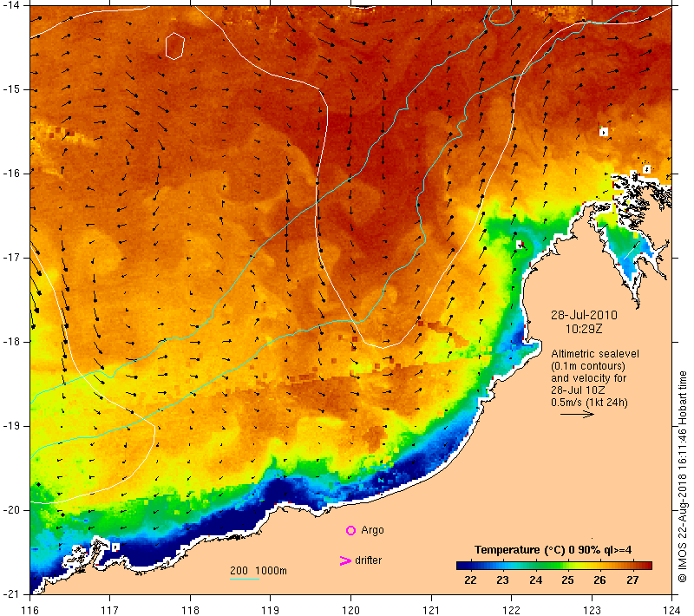The image size is (694, 616).
Task: Click the dark red end of the color bar
Action: pos(647,565)
